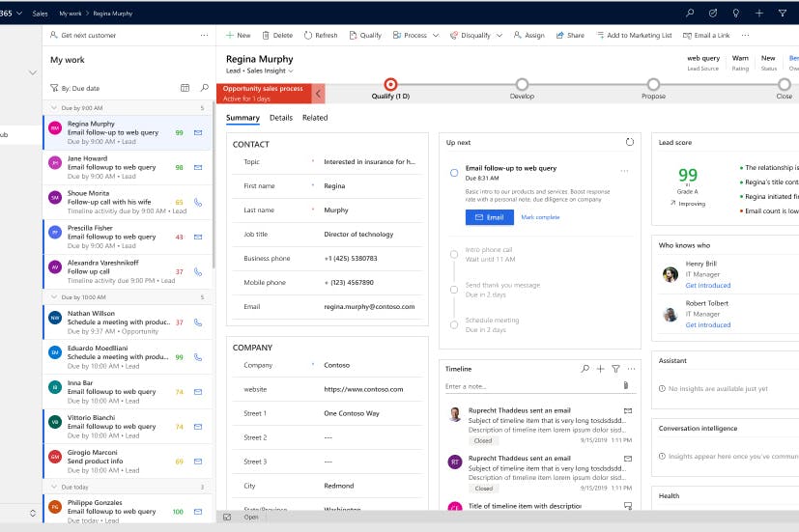Click Get introduced under Robert Tolbert

click(708, 324)
